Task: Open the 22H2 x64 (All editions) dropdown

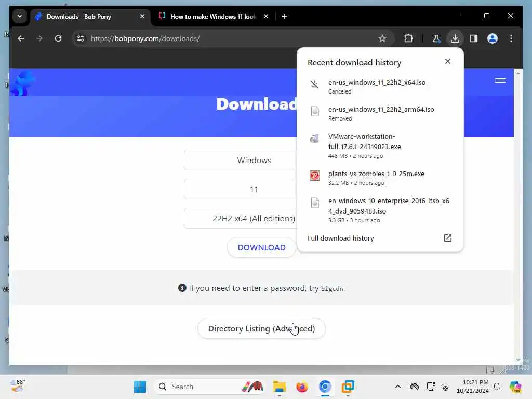Action: point(241,219)
